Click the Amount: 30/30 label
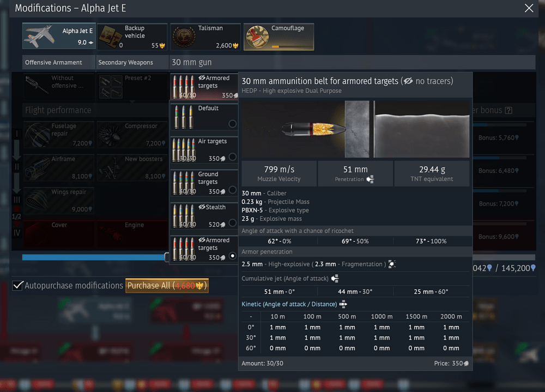The image size is (545, 392). 263,363
